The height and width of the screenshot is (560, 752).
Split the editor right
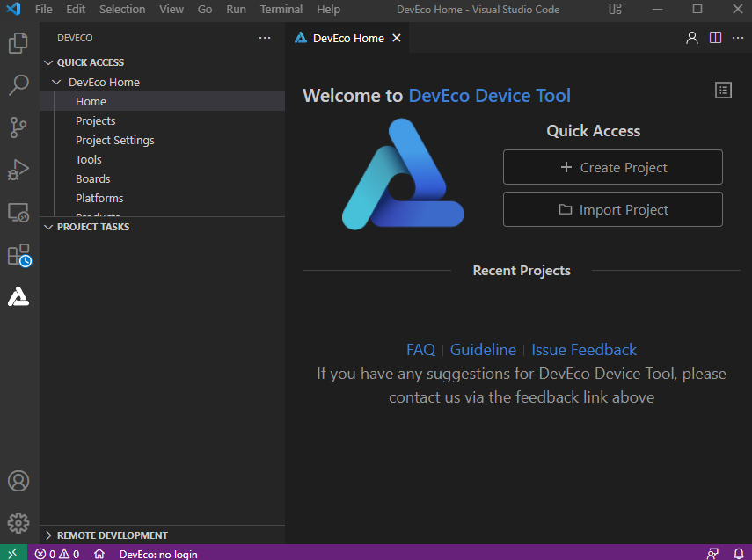click(x=715, y=38)
